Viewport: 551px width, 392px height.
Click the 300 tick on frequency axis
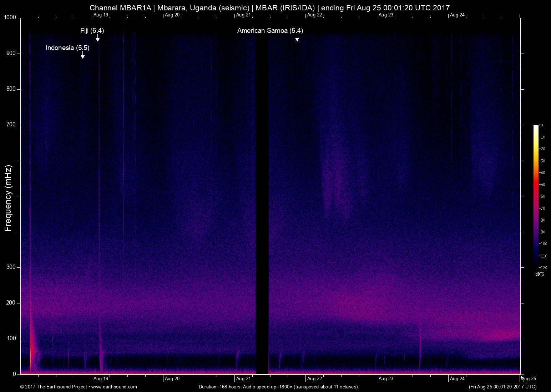(11, 267)
